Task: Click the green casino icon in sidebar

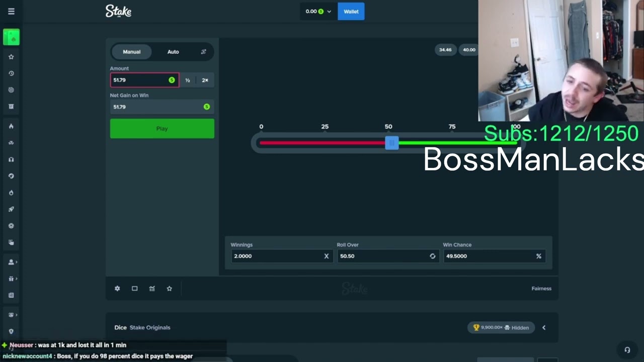Action: pyautogui.click(x=11, y=37)
